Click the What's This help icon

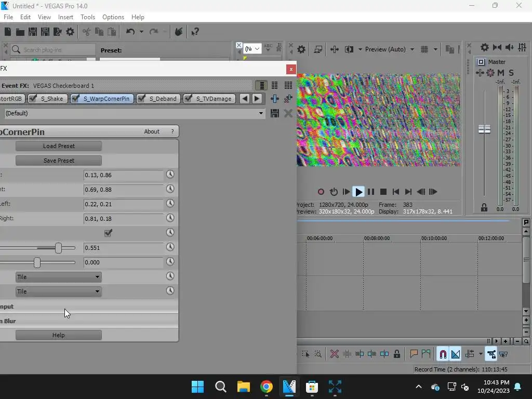point(195,32)
